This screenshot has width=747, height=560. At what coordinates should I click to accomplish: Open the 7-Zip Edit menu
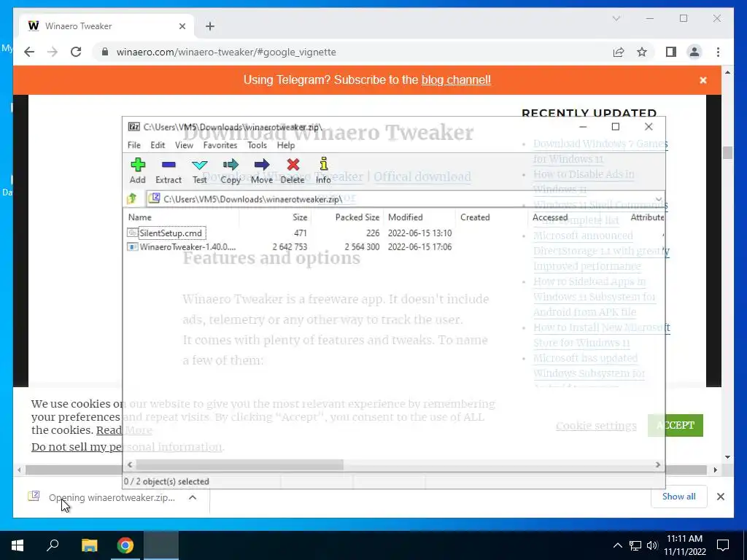(x=158, y=145)
